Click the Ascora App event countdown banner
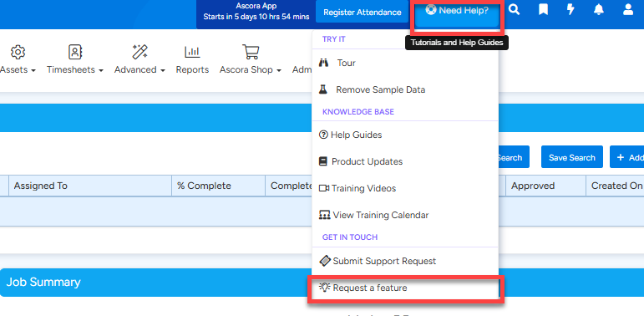 [x=256, y=12]
